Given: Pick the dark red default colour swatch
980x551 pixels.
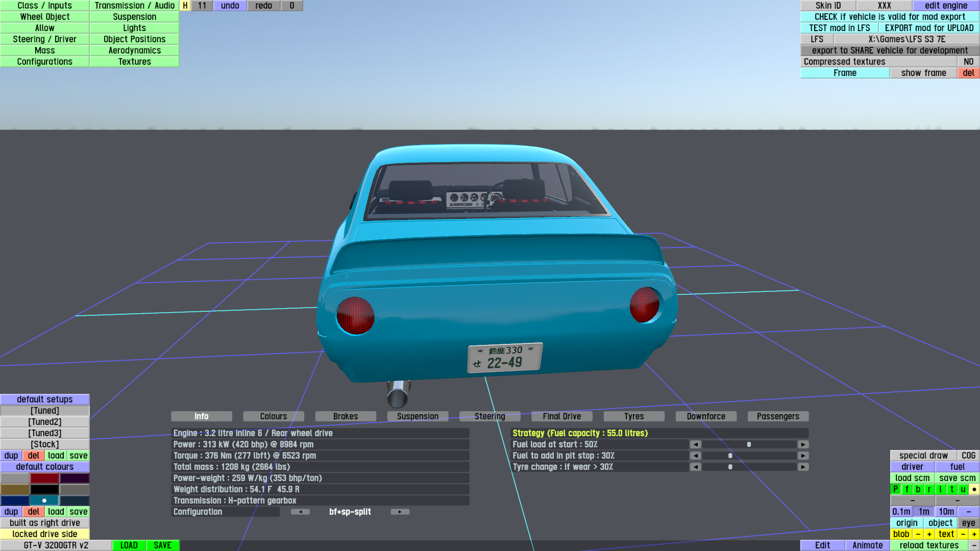Looking at the screenshot, I should point(45,478).
